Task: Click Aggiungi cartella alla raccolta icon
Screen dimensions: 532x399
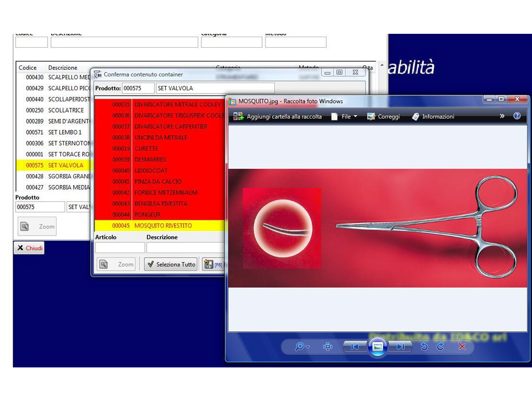Action: tap(238, 116)
